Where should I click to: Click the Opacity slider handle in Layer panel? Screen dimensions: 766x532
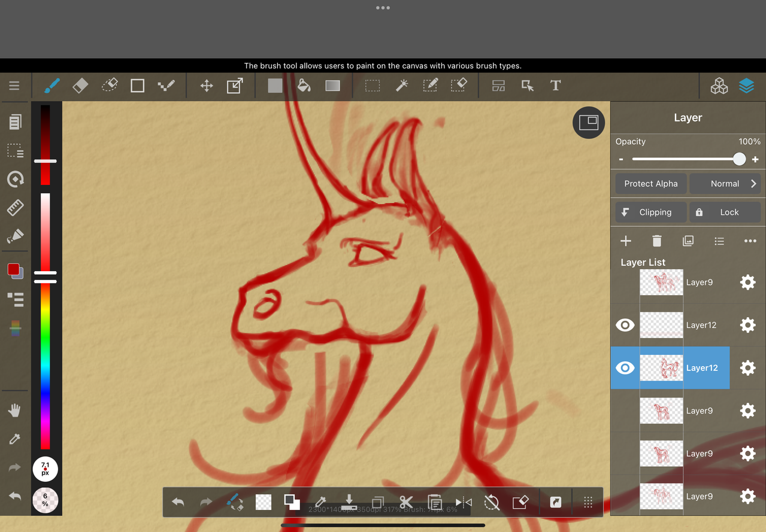click(740, 159)
